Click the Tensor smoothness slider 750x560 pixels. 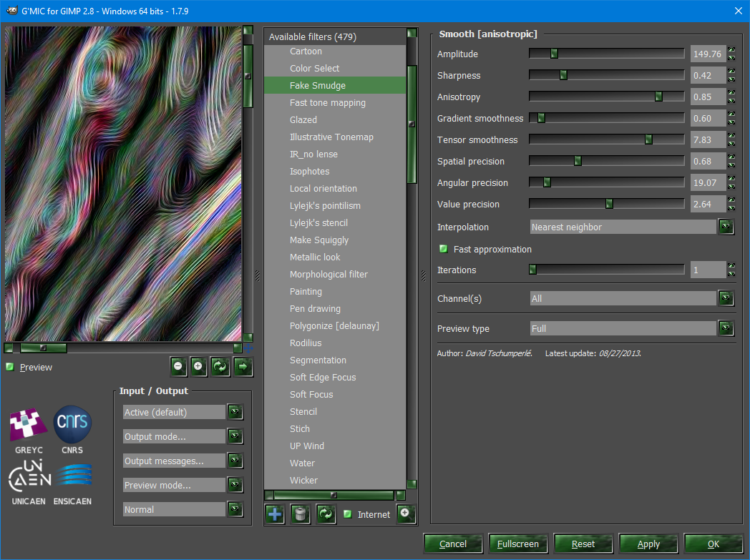coord(606,140)
